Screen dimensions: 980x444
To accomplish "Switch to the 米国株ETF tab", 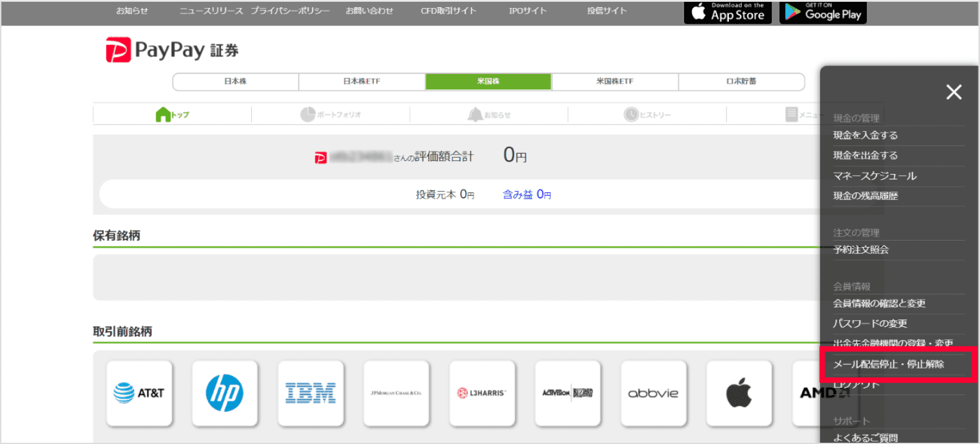I will 615,81.
